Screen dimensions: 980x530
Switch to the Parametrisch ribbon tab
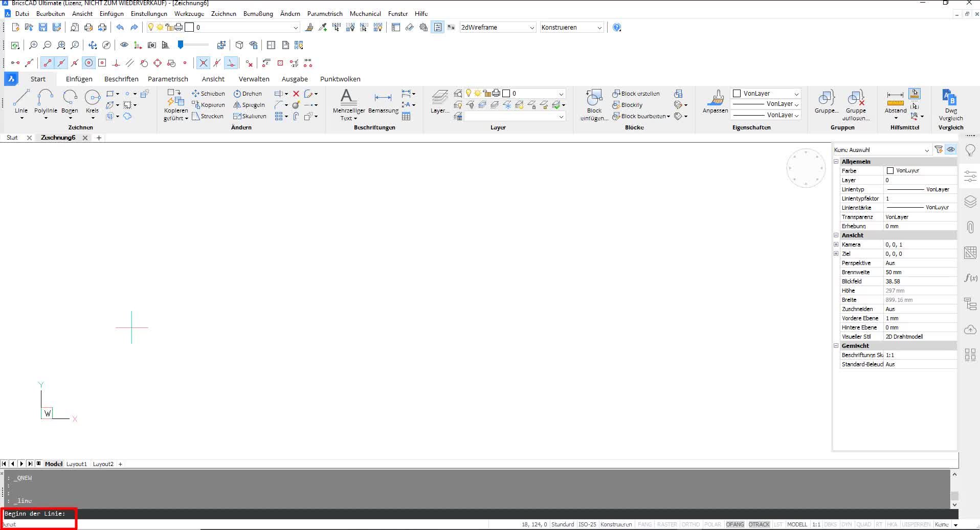tap(168, 79)
